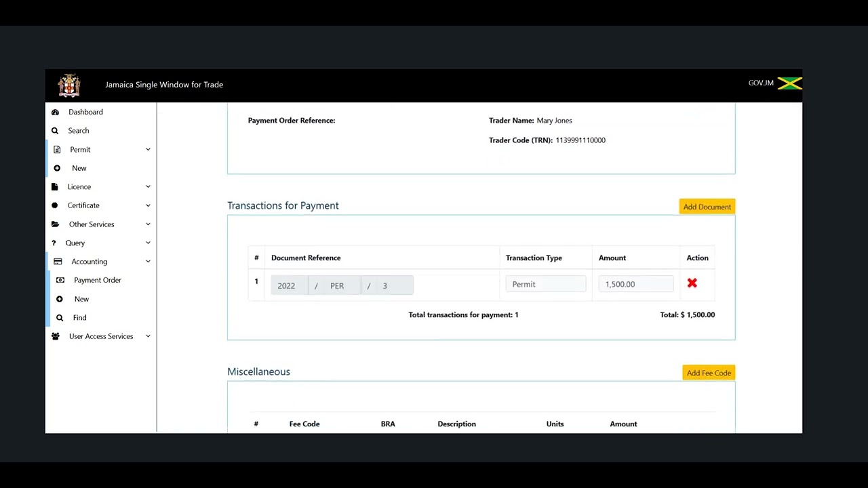Click the Dashboard palette icon
Image resolution: width=868 pixels, height=488 pixels.
[x=56, y=112]
